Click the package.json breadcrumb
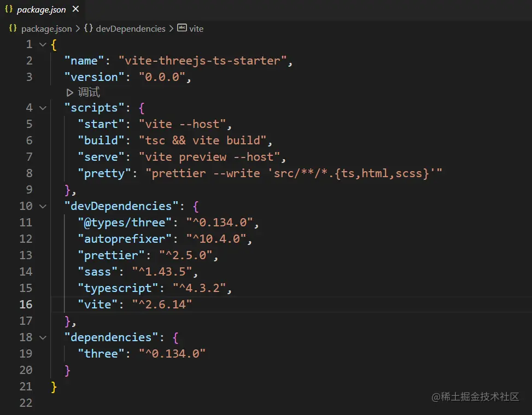This screenshot has height=415, width=532. click(46, 29)
